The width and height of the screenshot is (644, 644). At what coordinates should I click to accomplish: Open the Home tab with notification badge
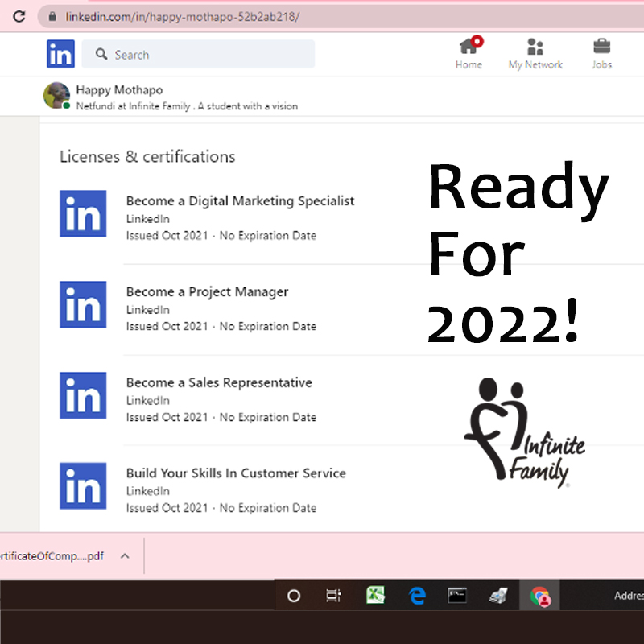[x=469, y=53]
